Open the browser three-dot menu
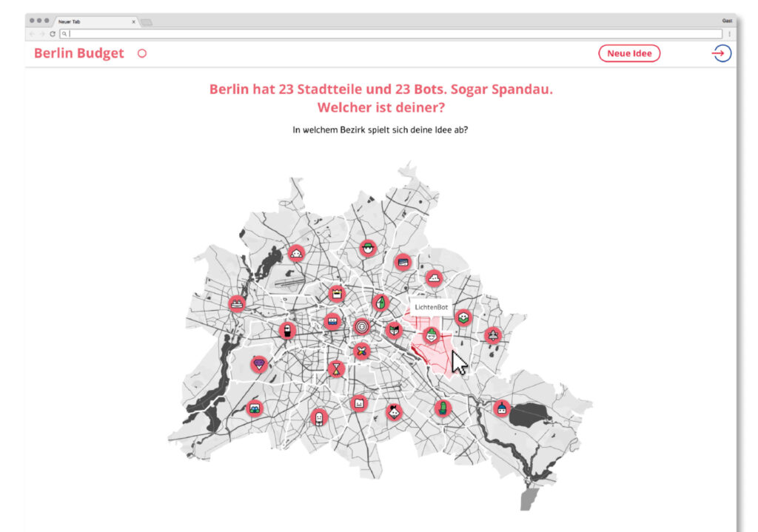 click(x=730, y=34)
